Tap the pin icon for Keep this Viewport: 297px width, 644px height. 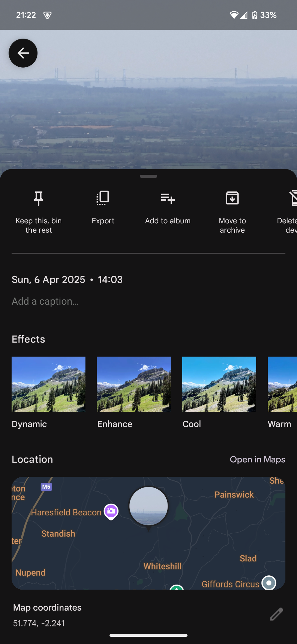pyautogui.click(x=38, y=198)
